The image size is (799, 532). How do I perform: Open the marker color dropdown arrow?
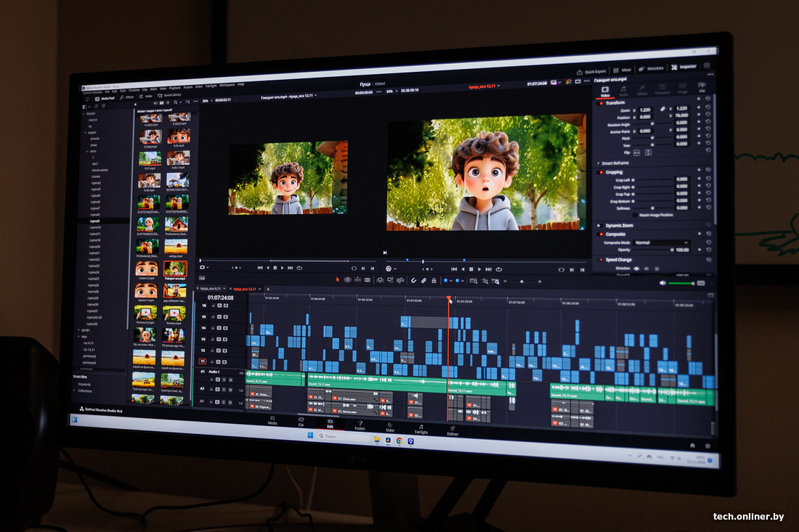pos(463,280)
